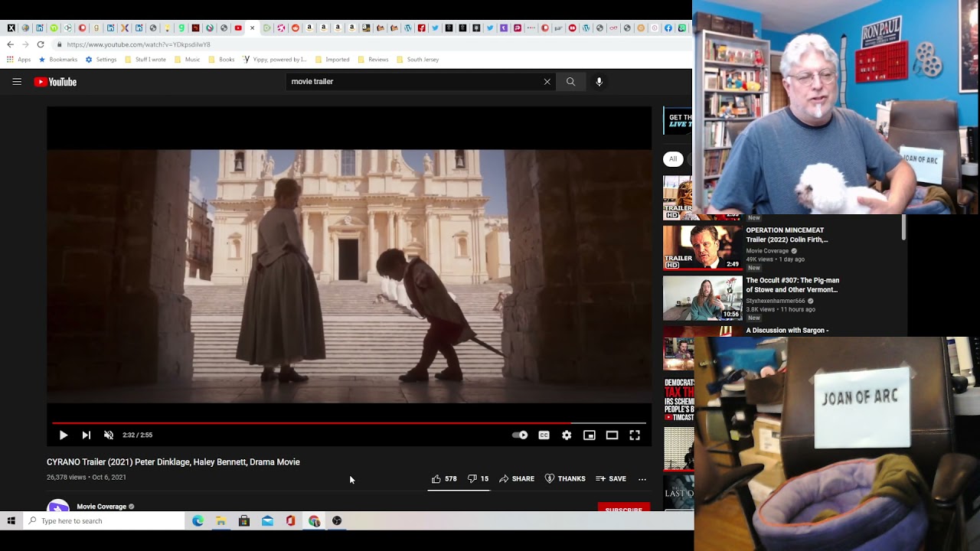This screenshot has height=551, width=980.
Task: Click the Thanks button
Action: [565, 479]
